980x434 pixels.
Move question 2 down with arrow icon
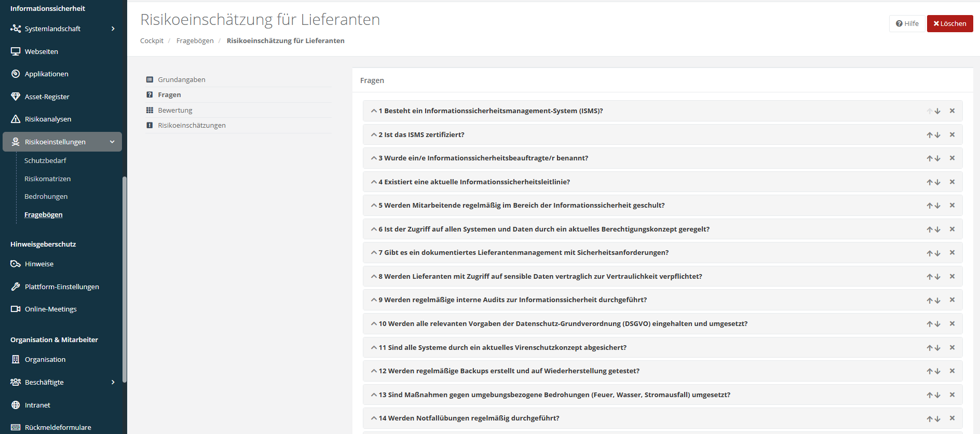pyautogui.click(x=937, y=135)
